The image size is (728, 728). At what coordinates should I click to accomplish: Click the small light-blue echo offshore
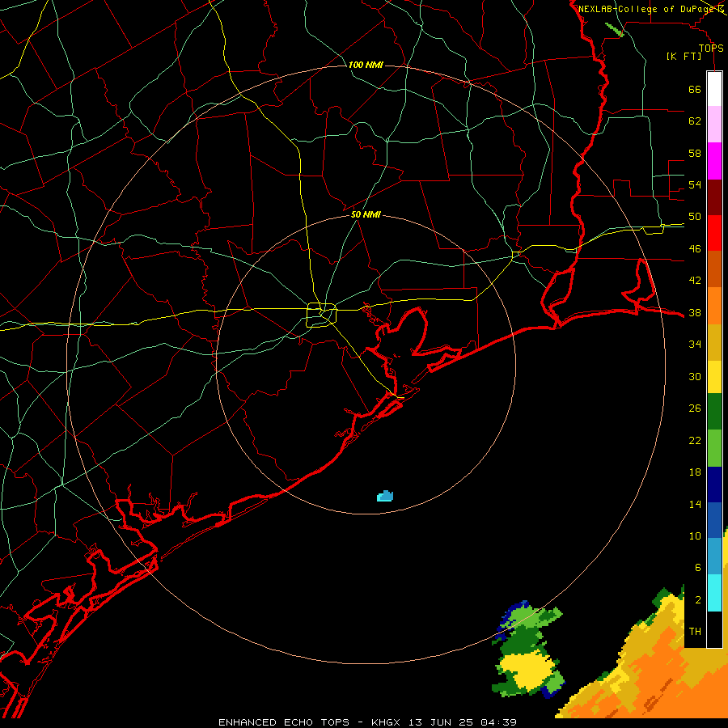pyautogui.click(x=385, y=497)
